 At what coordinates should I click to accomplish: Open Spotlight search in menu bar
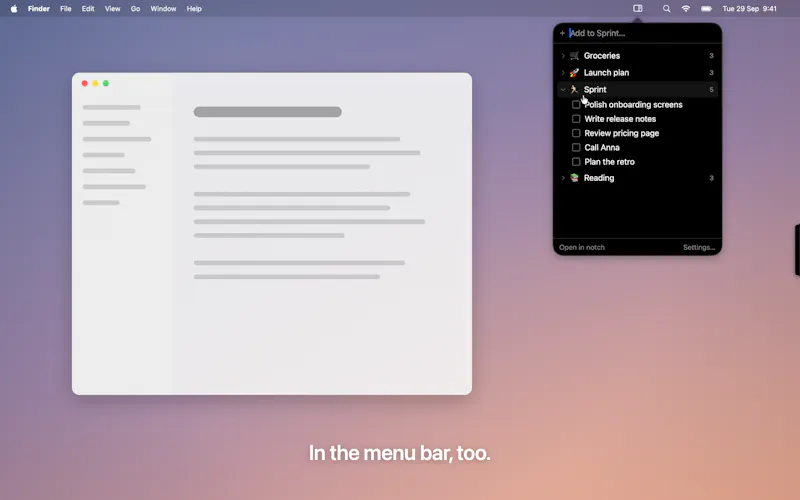(666, 9)
